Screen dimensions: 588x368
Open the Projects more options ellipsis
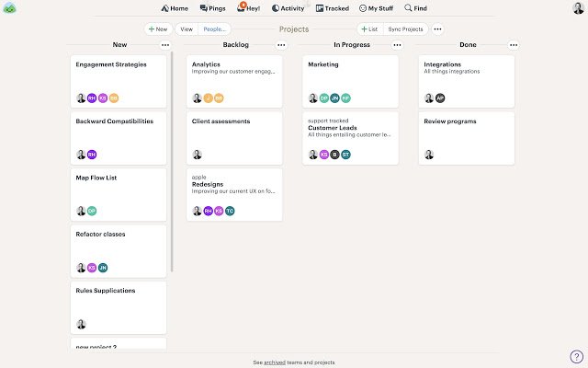click(437, 29)
